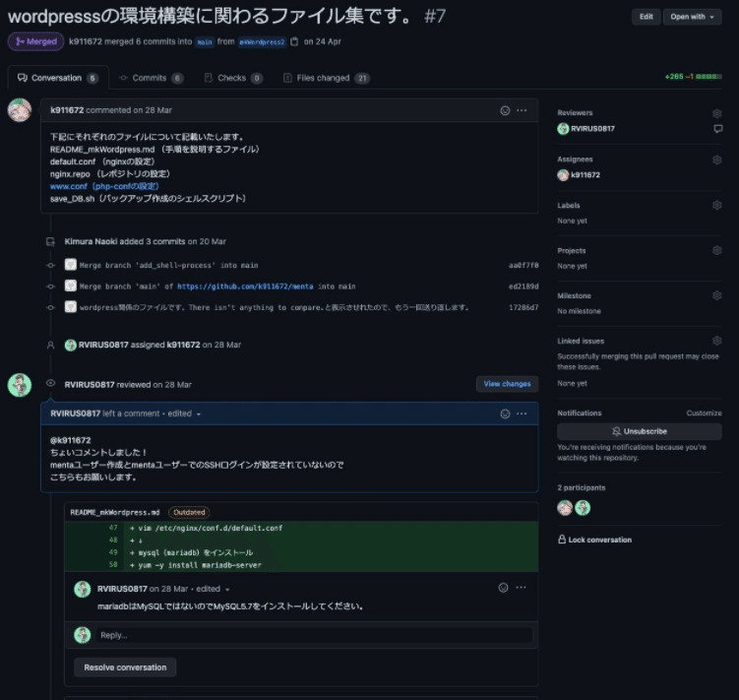Open Linked issues settings gear
739x700 pixels.
coord(716,341)
